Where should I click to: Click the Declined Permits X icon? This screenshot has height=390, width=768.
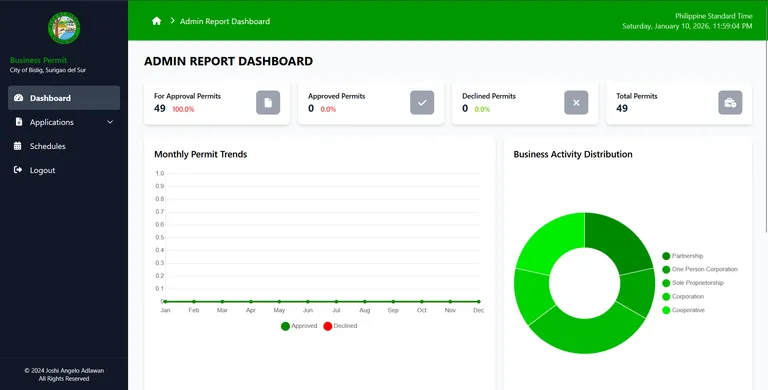point(576,102)
